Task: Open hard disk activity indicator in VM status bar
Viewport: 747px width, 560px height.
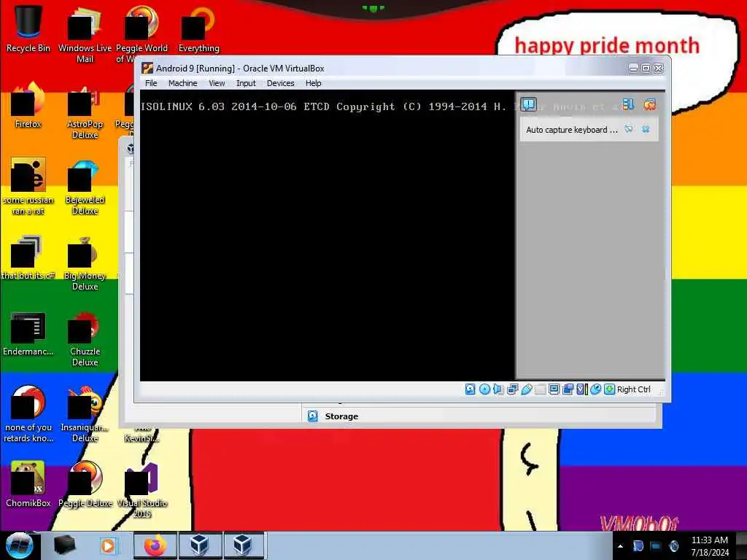Action: tap(470, 389)
